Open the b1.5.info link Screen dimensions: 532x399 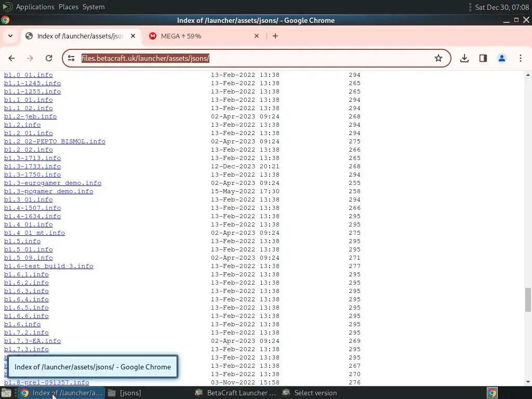coord(22,241)
